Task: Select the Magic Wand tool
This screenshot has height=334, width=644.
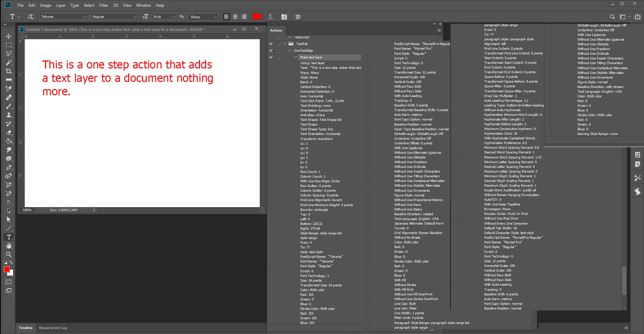Action: click(9, 62)
